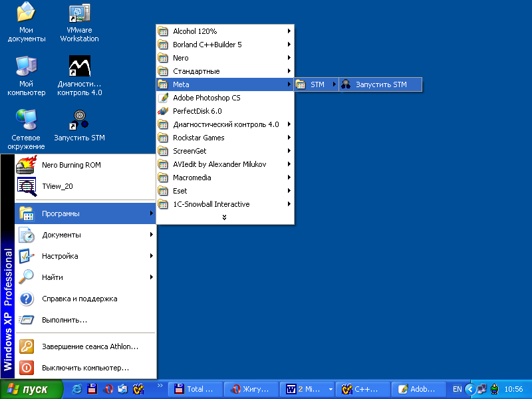Click Завершение сеанса Athlon...
The image size is (532, 399).
(x=86, y=346)
